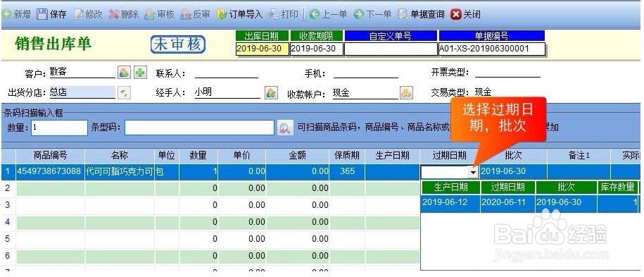Select row number 3 in grid

8,205
